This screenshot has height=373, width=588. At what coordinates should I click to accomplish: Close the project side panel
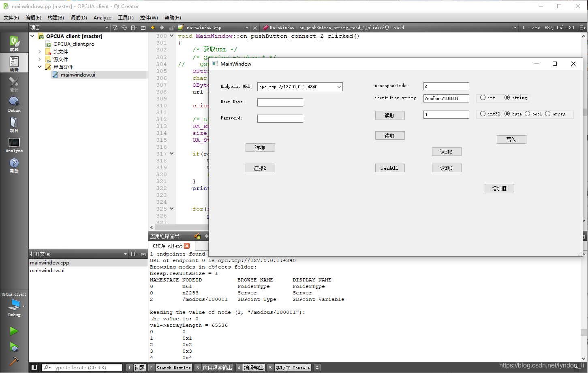pos(143,28)
